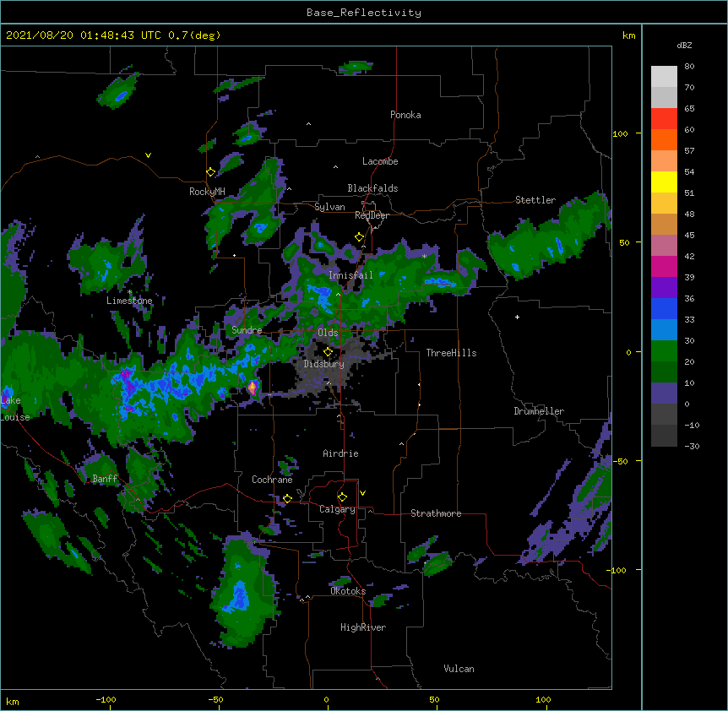Click the Banff label
This screenshot has width=728, height=711.
tap(105, 479)
